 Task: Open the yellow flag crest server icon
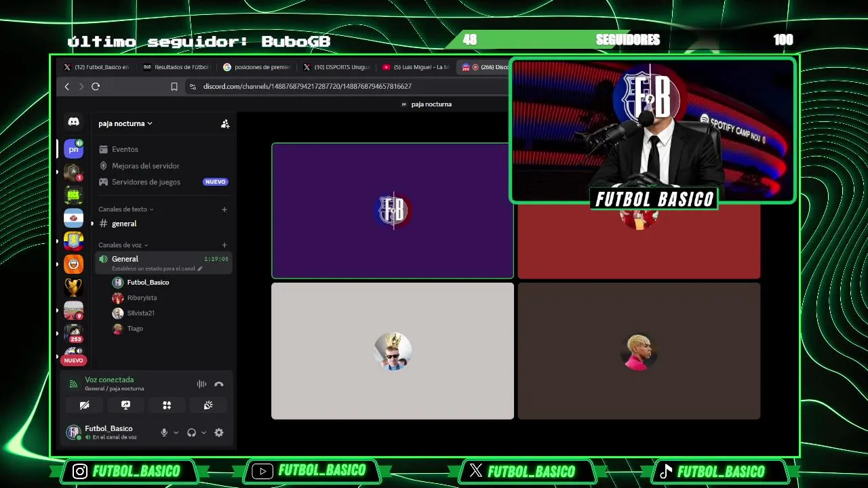[x=73, y=241]
